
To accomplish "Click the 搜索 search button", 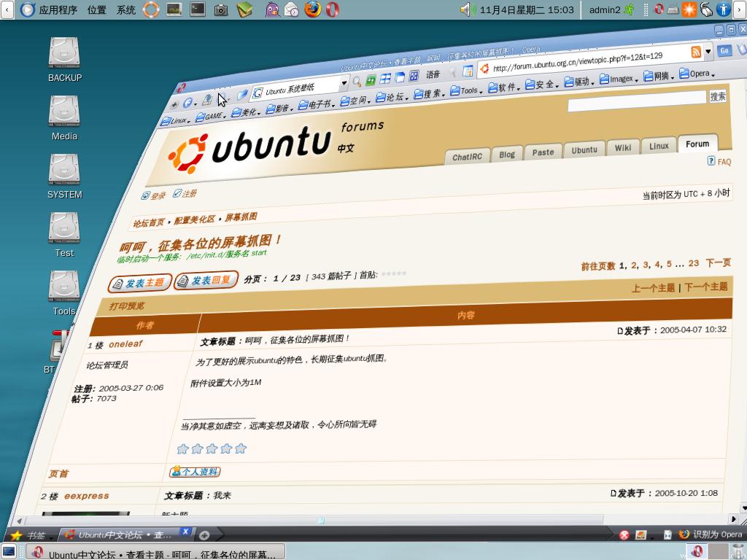I will pos(718,96).
